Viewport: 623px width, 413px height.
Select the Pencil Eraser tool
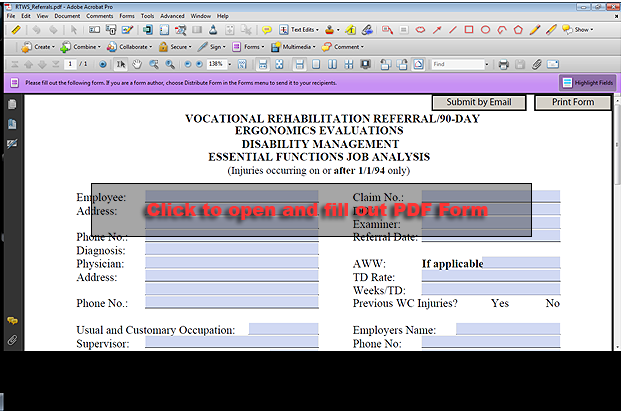tap(551, 30)
